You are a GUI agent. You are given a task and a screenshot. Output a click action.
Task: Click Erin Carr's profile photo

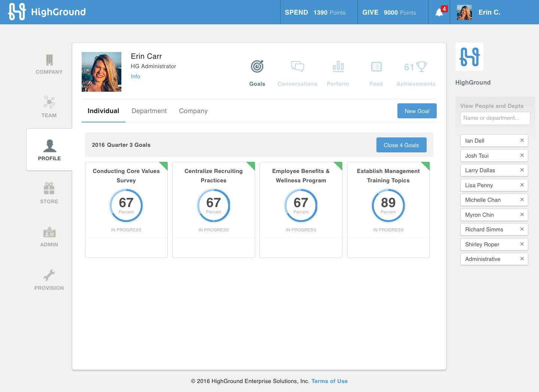pos(102,72)
